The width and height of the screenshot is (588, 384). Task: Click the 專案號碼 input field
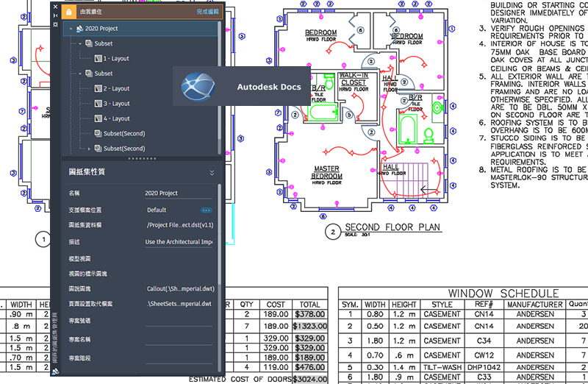coord(179,321)
